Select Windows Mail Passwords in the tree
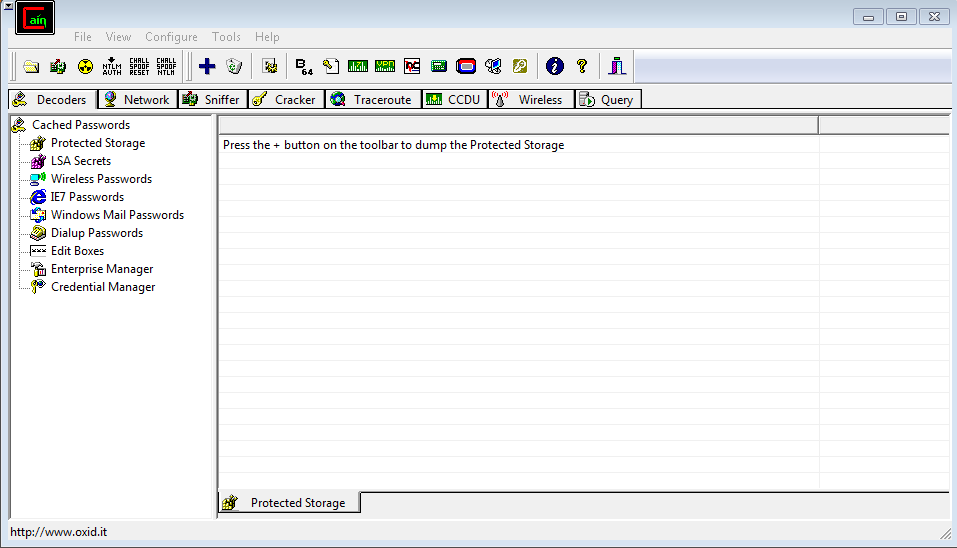The height and width of the screenshot is (548, 957). [x=117, y=215]
